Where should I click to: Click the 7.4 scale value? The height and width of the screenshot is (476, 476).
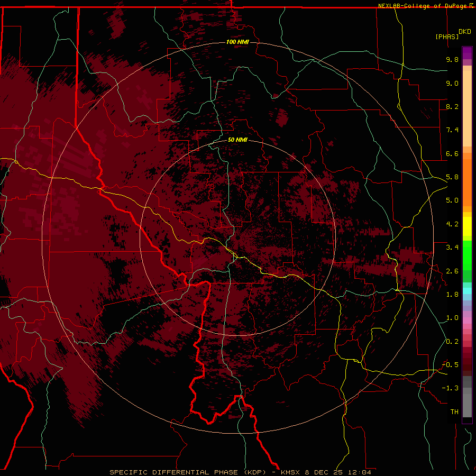(452, 130)
